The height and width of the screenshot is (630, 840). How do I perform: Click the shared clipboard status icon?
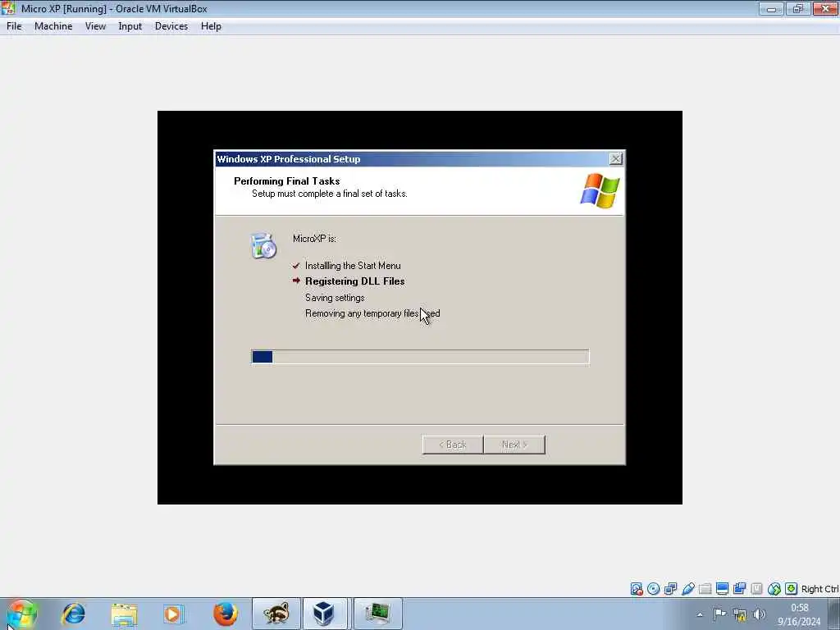point(739,589)
